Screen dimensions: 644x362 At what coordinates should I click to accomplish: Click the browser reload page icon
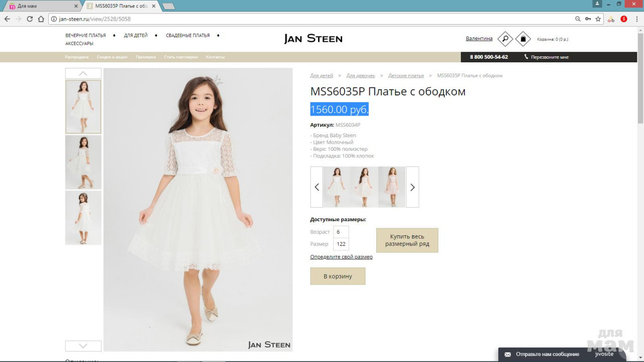pyautogui.click(x=30, y=19)
